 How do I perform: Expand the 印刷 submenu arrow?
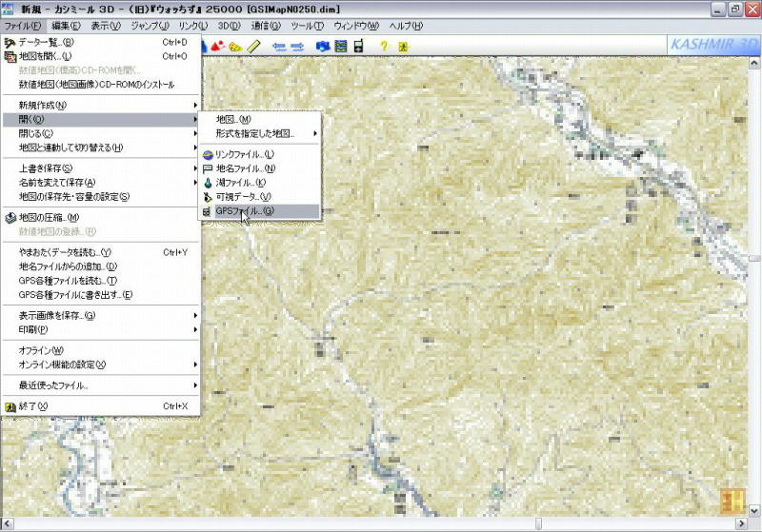point(195,329)
